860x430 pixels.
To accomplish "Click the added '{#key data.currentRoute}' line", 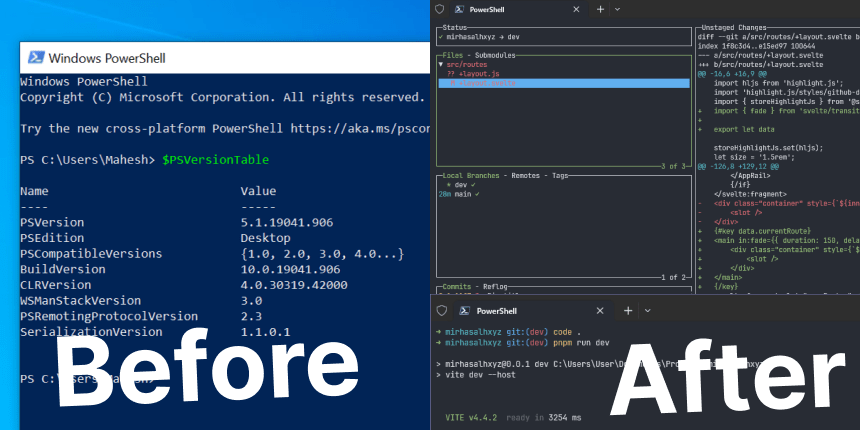I will (762, 231).
